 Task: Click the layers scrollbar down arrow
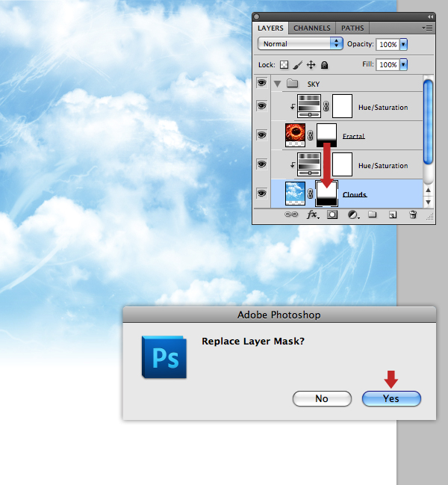428,202
